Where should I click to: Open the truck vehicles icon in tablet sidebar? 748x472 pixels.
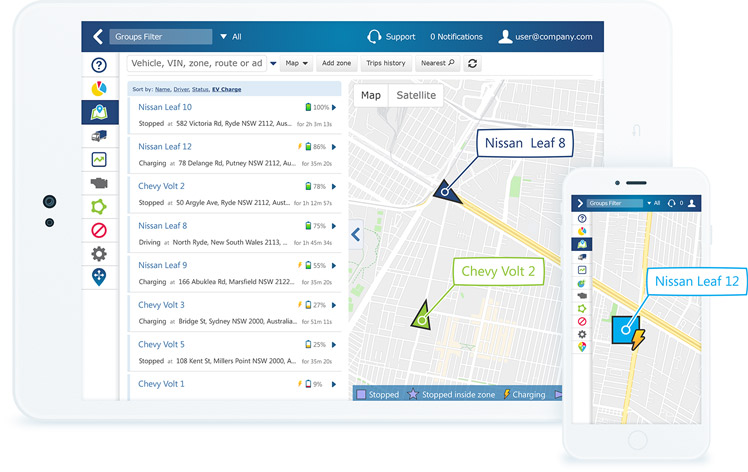[x=99, y=136]
